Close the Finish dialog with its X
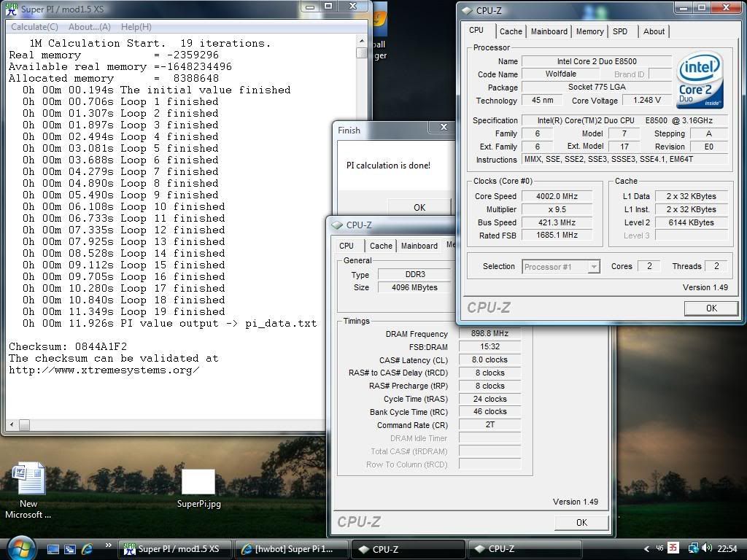The width and height of the screenshot is (747, 560). point(444,127)
